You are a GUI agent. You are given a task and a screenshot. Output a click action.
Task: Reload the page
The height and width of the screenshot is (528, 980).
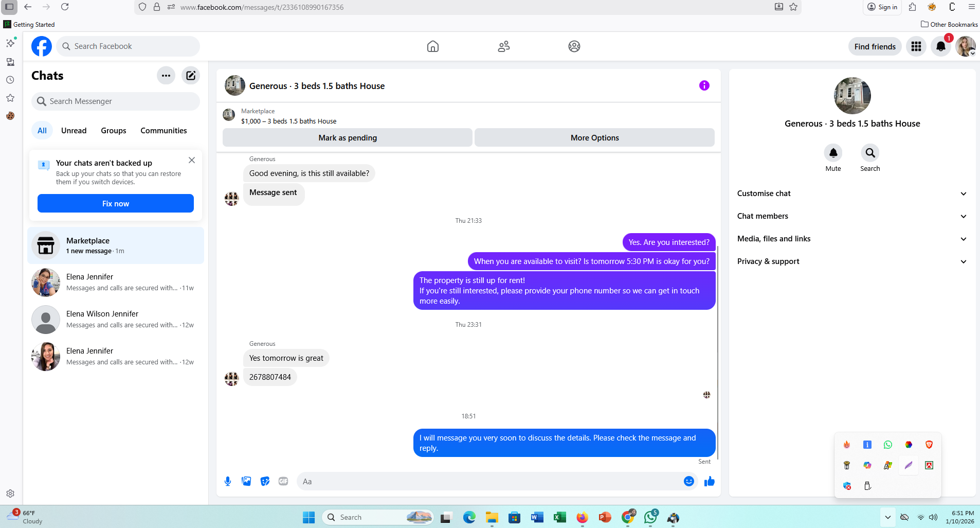(x=65, y=7)
